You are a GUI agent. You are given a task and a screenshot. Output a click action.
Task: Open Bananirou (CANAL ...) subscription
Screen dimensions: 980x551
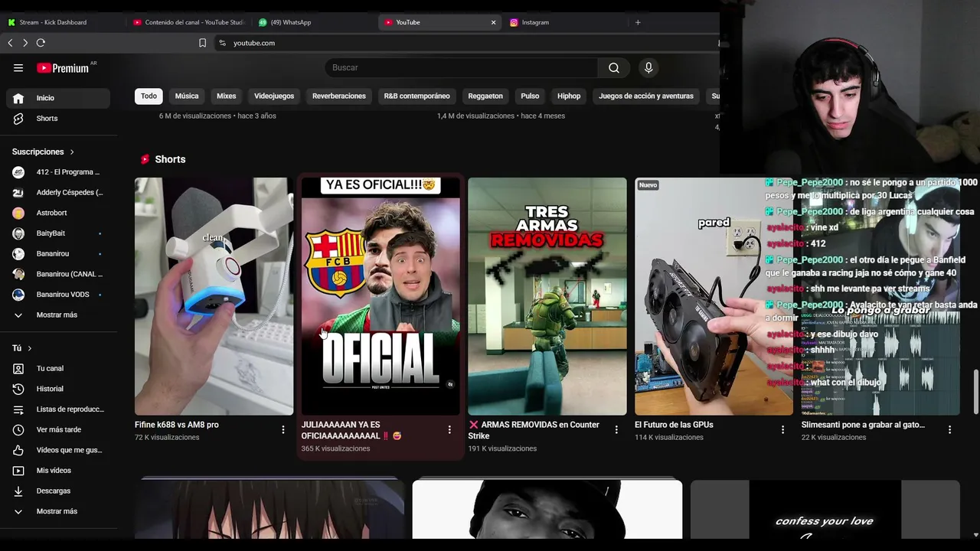pos(58,274)
